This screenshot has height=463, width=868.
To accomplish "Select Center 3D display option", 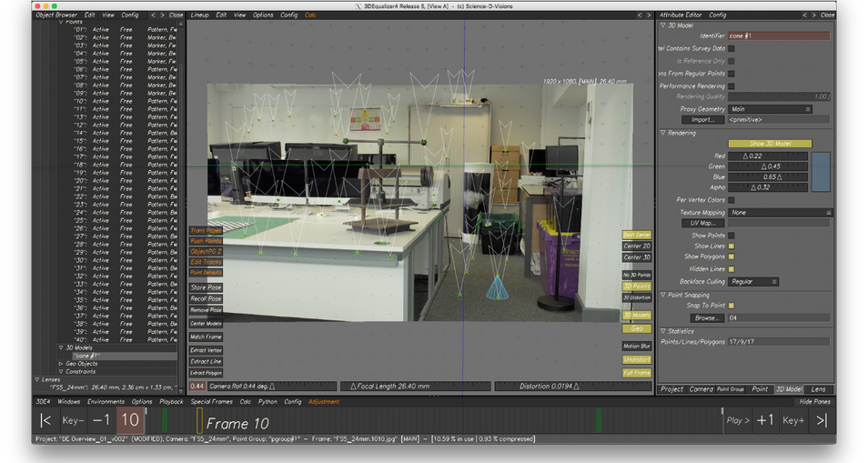I will pyautogui.click(x=637, y=257).
